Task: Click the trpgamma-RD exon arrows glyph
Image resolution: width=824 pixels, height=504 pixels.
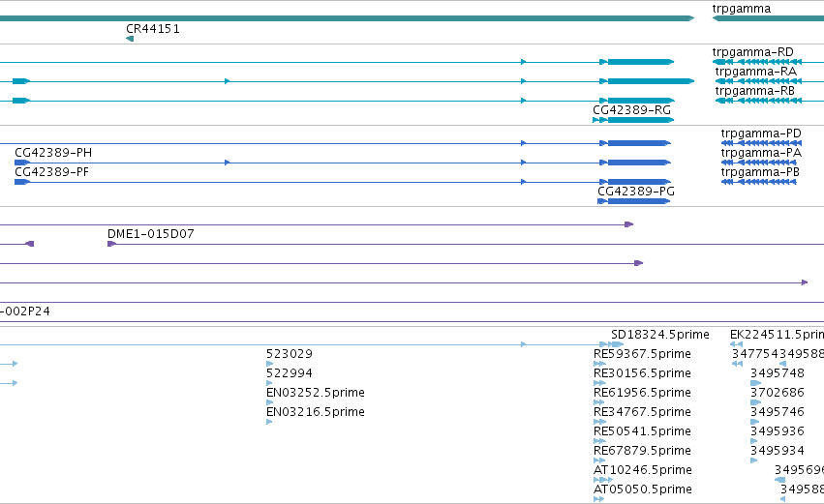Action: pyautogui.click(x=757, y=62)
